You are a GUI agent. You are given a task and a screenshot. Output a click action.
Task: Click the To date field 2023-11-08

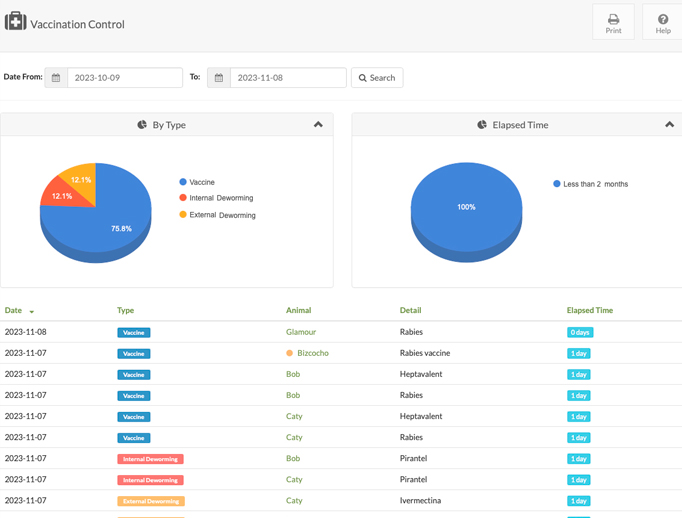288,77
